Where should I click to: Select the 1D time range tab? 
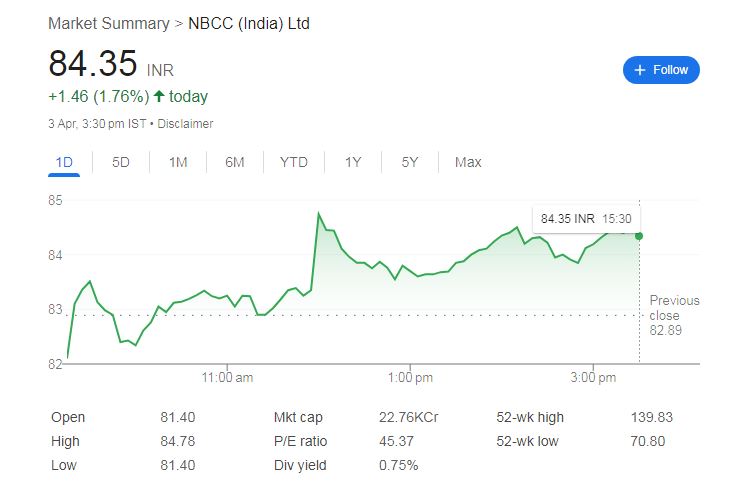tap(64, 162)
